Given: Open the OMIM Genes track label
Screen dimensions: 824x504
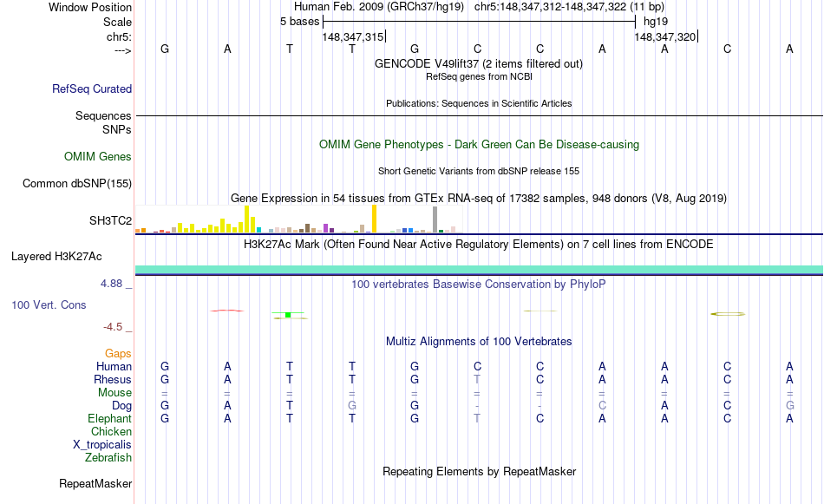Looking at the screenshot, I should click(x=97, y=157).
